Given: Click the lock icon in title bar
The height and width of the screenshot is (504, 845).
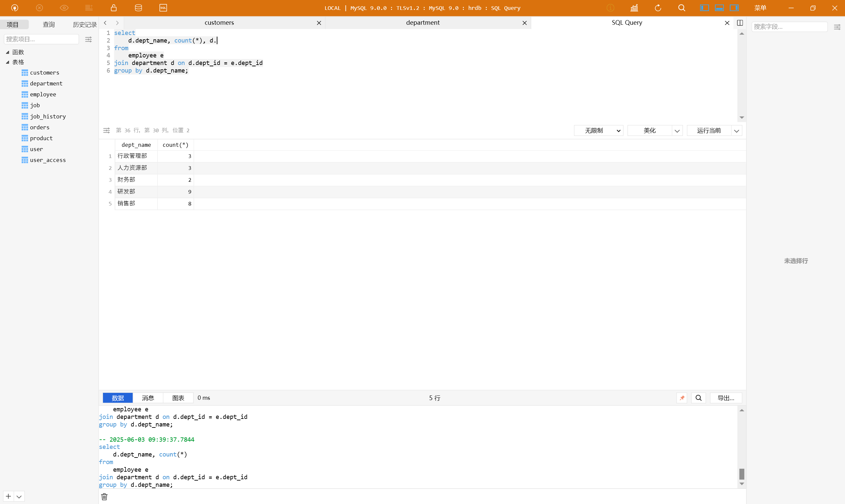Looking at the screenshot, I should (114, 8).
